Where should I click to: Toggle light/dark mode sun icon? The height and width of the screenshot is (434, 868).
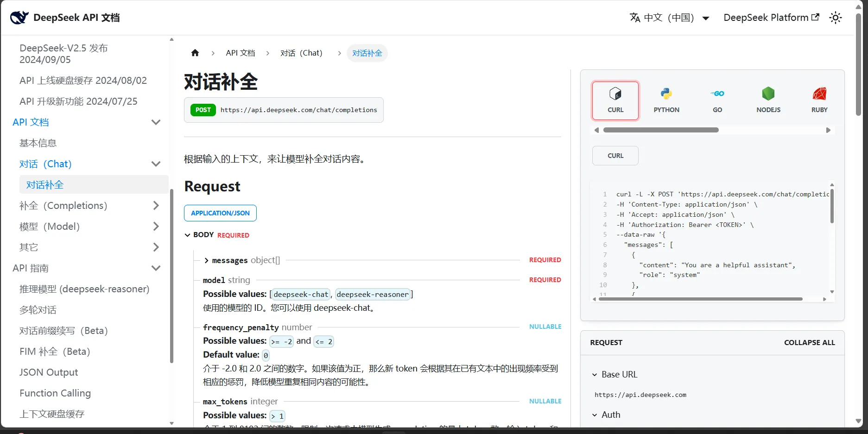(x=836, y=18)
